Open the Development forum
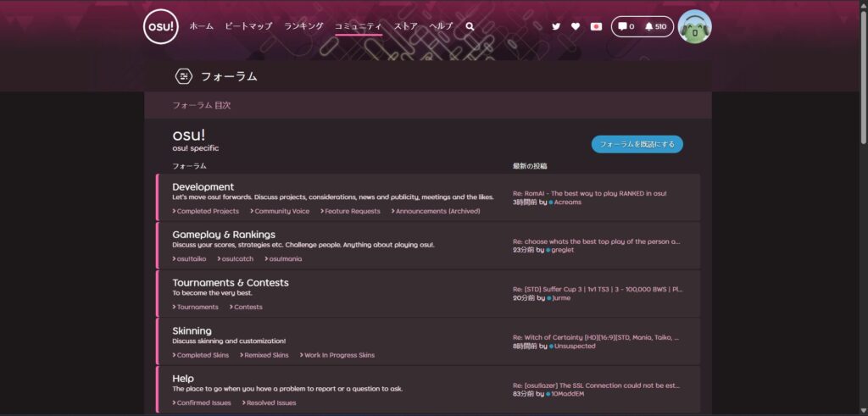 click(x=203, y=187)
